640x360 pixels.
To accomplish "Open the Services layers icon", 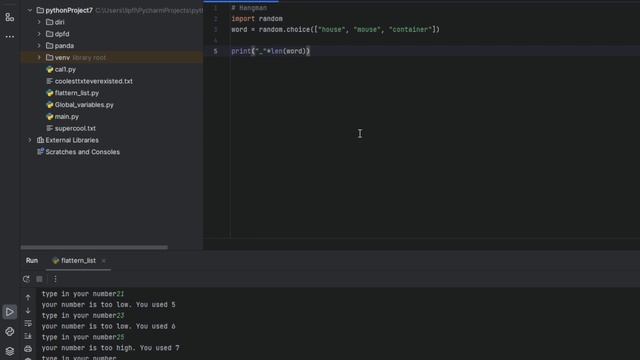I will [9, 351].
